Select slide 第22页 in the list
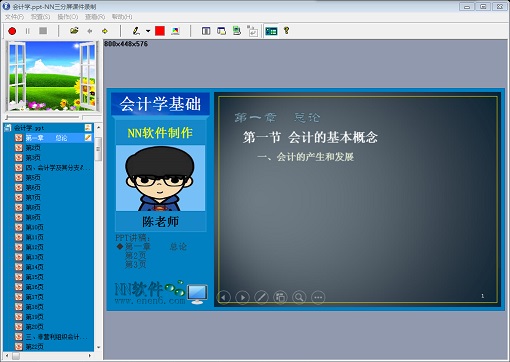The image size is (510, 362). [35, 347]
